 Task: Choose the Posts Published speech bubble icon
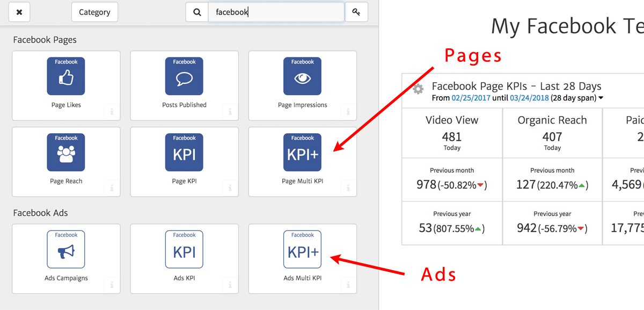[184, 76]
